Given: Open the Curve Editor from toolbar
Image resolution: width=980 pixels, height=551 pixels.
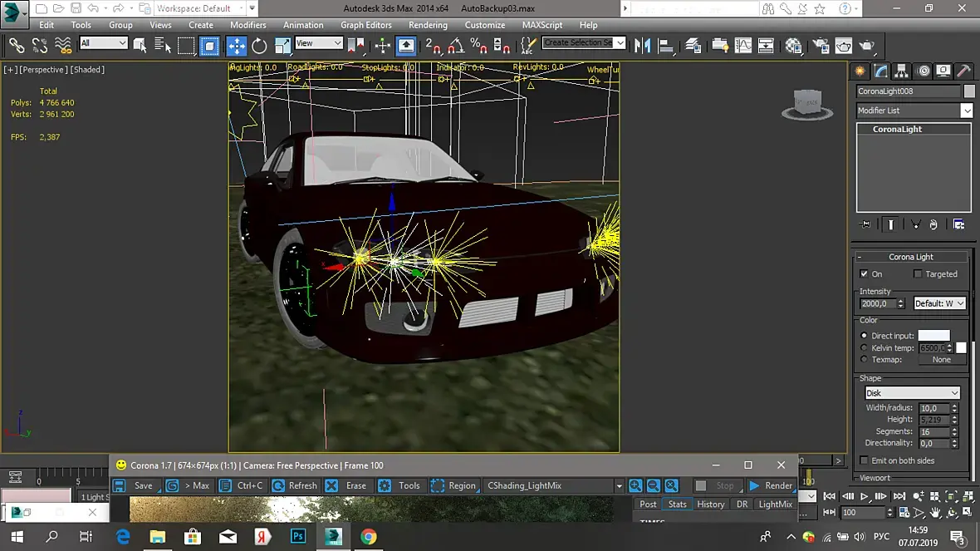Looking at the screenshot, I should [742, 46].
